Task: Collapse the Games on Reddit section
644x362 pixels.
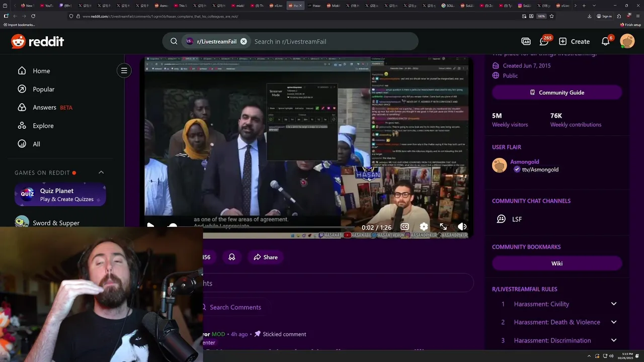Action: 101,172
